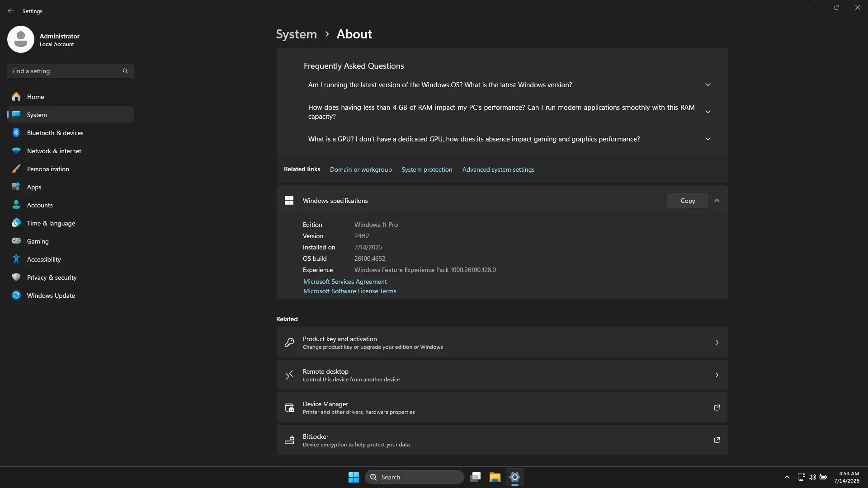Open the Gaming settings section
Viewport: 868px width, 488px height.
[38, 241]
